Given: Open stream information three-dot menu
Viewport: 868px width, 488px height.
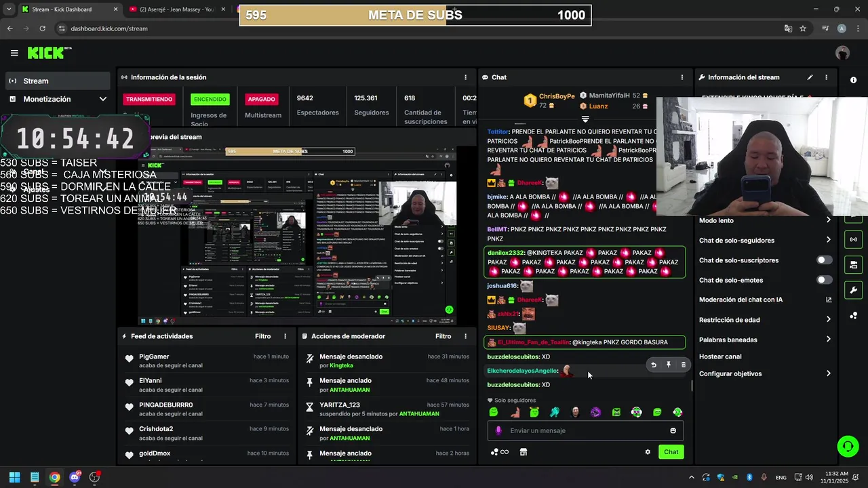Looking at the screenshot, I should click(x=826, y=77).
